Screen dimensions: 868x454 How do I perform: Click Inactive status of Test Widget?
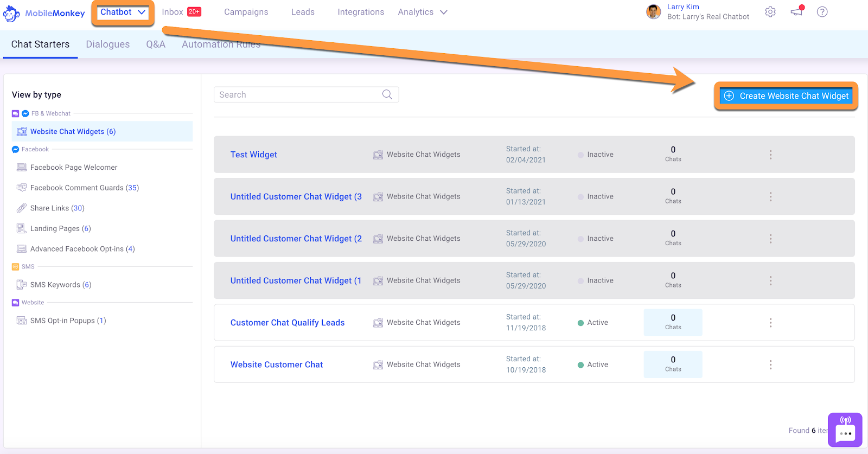[596, 155]
